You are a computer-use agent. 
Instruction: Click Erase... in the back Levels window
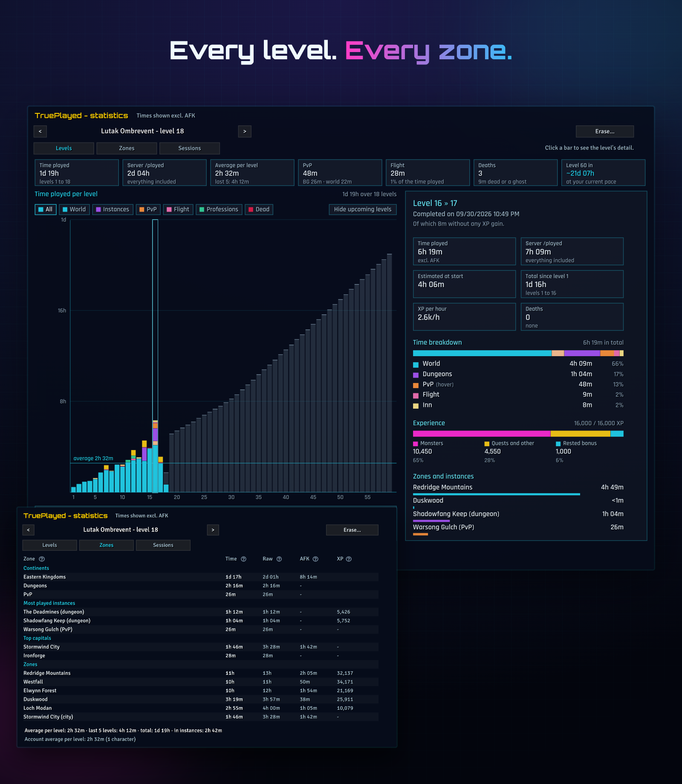(x=605, y=131)
